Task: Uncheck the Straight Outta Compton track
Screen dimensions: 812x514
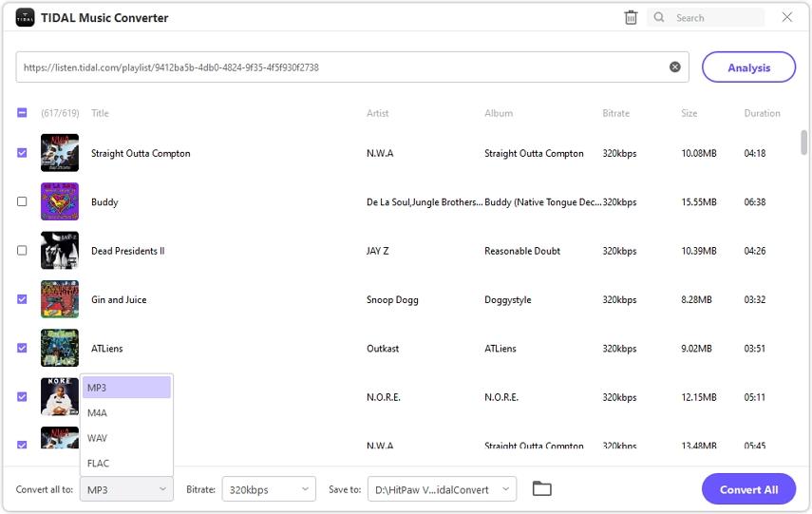Action: click(22, 153)
